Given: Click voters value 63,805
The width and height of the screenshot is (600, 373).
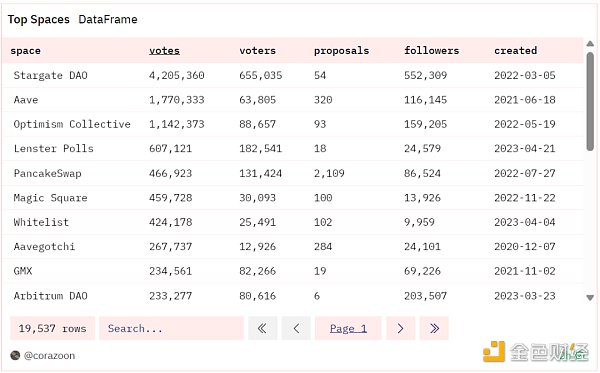Looking at the screenshot, I should 258,100.
